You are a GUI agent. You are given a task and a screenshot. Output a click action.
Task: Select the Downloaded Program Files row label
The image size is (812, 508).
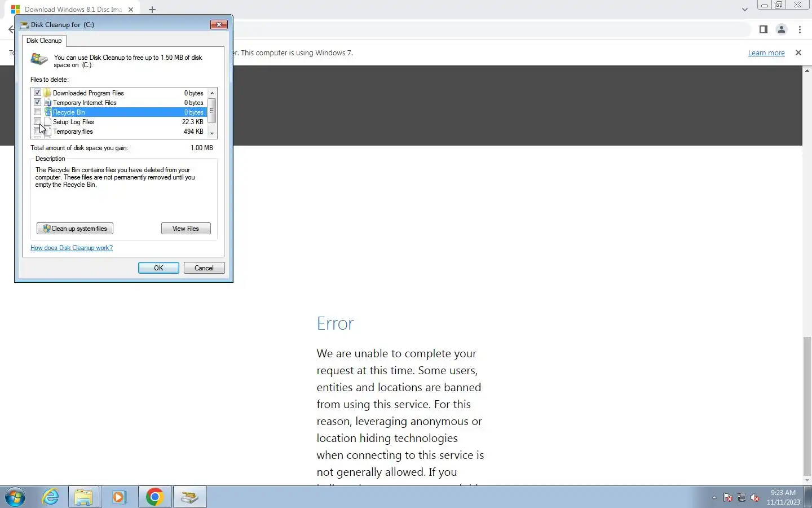pyautogui.click(x=89, y=93)
